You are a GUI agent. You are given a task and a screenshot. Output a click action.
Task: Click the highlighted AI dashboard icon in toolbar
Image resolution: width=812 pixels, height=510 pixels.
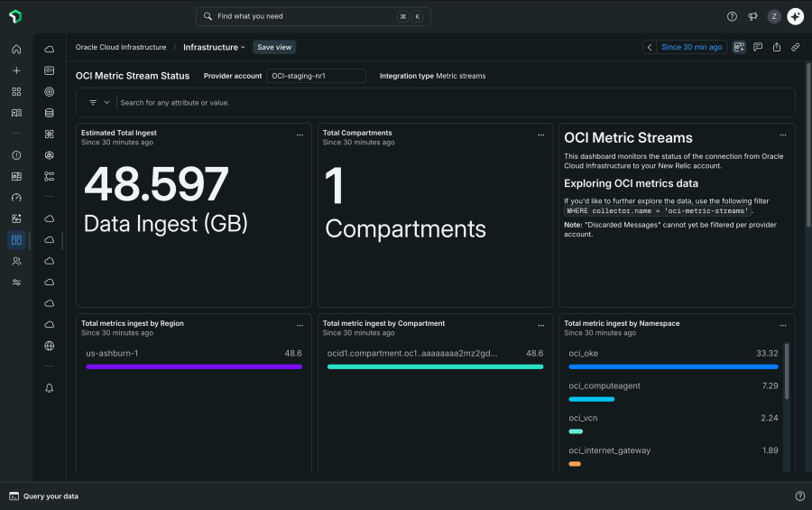739,47
